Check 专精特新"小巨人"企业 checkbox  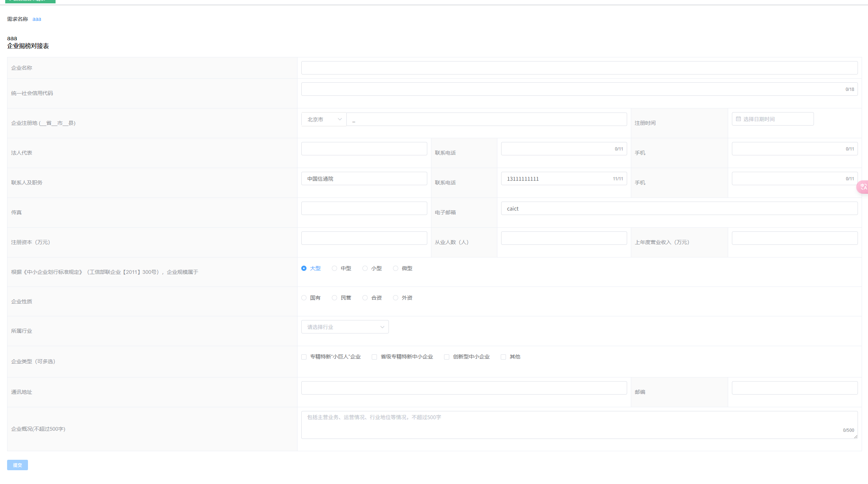click(x=304, y=357)
